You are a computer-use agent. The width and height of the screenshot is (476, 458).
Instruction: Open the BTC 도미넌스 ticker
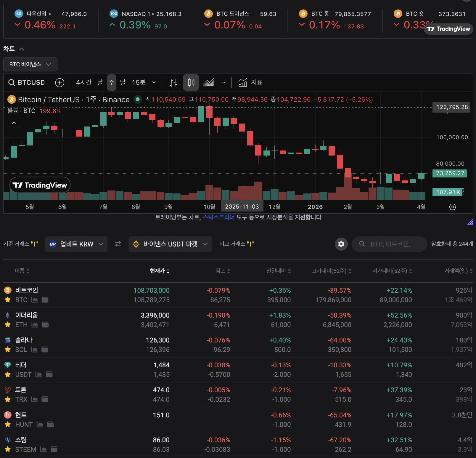(x=240, y=20)
